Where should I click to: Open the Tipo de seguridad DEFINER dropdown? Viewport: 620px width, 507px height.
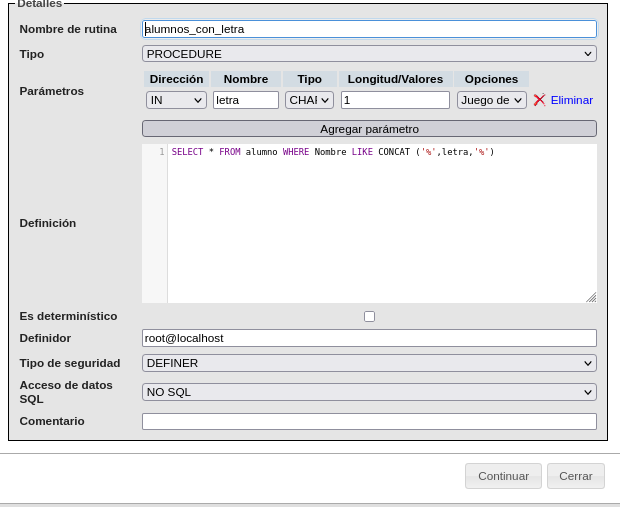(369, 363)
